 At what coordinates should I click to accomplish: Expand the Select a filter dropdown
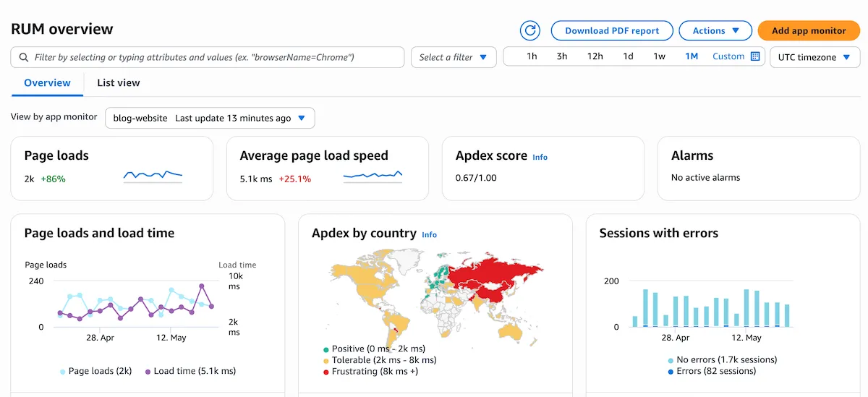[454, 57]
